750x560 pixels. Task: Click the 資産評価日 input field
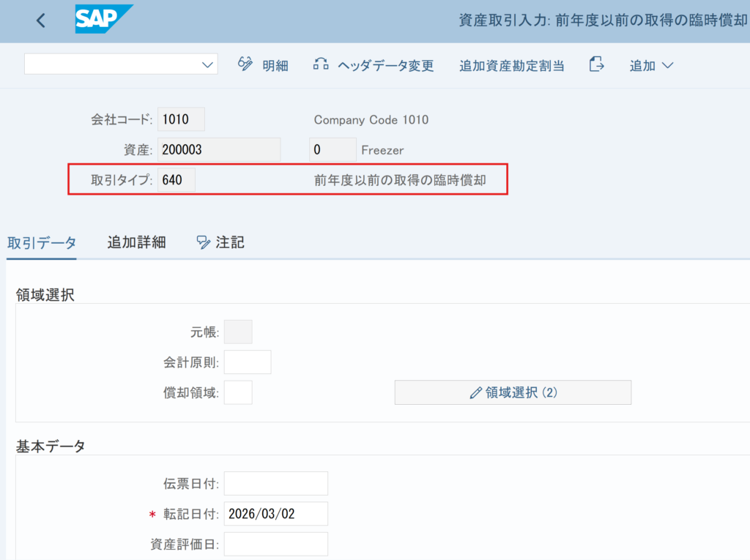tap(276, 544)
